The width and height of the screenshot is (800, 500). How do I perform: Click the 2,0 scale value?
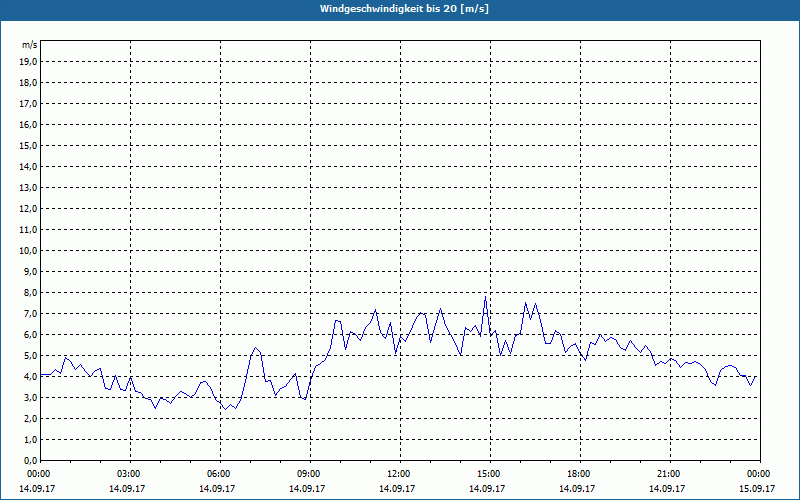point(30,418)
